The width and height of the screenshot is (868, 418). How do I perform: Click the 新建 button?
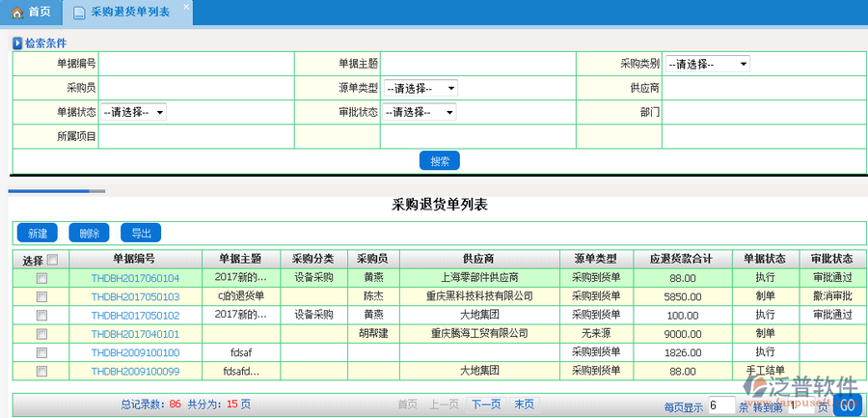click(x=38, y=233)
